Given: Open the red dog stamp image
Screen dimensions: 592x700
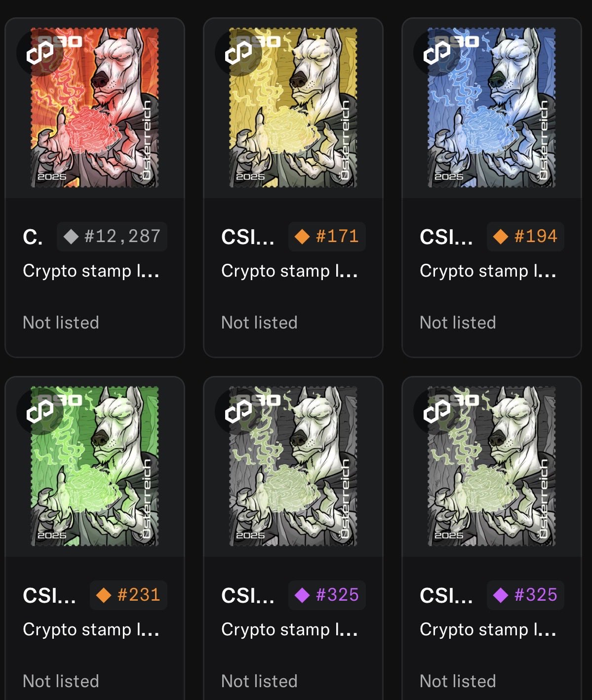Looking at the screenshot, I should 95,108.
